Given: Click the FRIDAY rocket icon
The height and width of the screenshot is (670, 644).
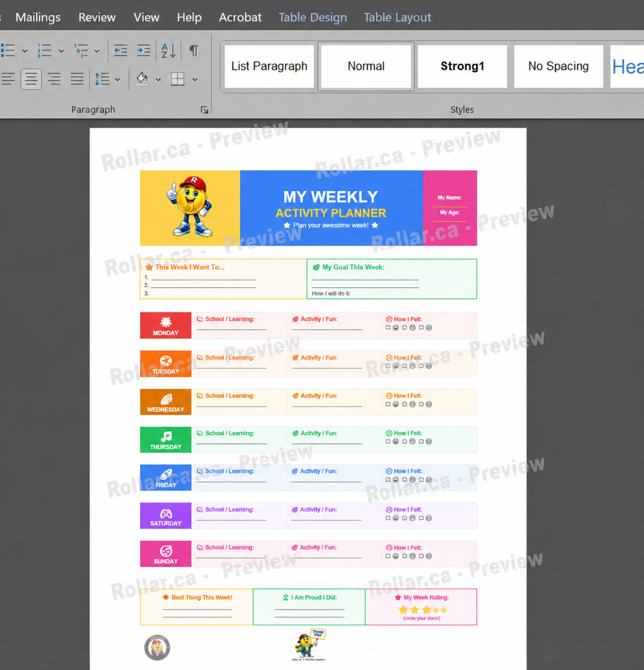Looking at the screenshot, I should (166, 475).
